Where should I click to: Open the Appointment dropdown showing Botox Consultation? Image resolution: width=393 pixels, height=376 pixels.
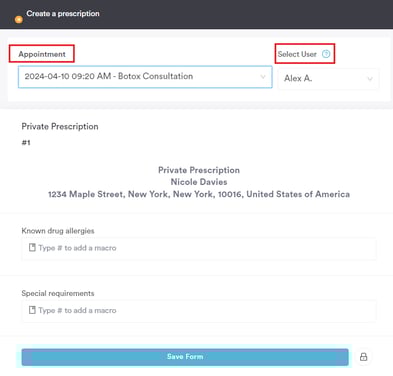pos(145,77)
